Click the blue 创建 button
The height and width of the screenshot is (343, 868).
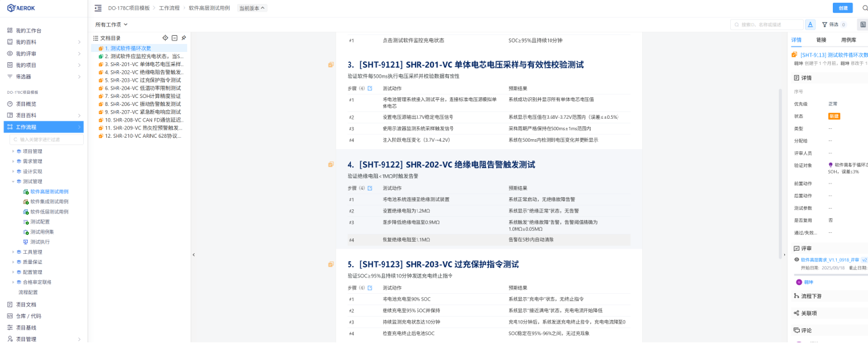[x=842, y=8]
